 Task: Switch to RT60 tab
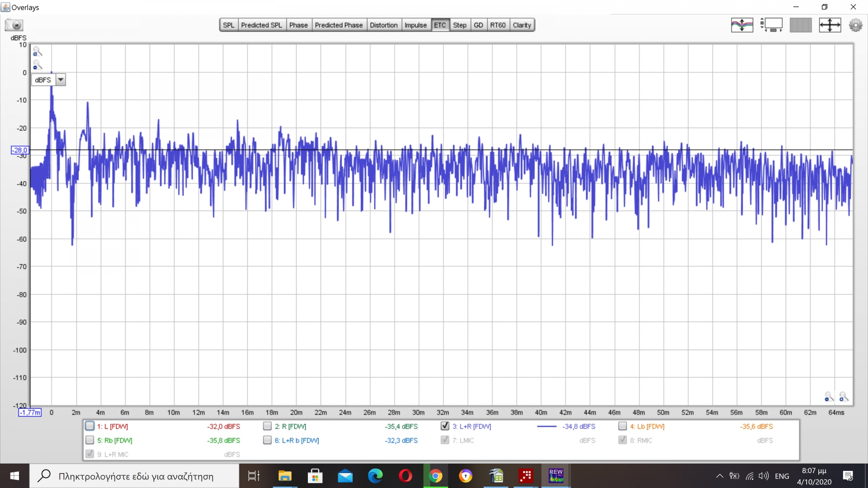(x=498, y=25)
